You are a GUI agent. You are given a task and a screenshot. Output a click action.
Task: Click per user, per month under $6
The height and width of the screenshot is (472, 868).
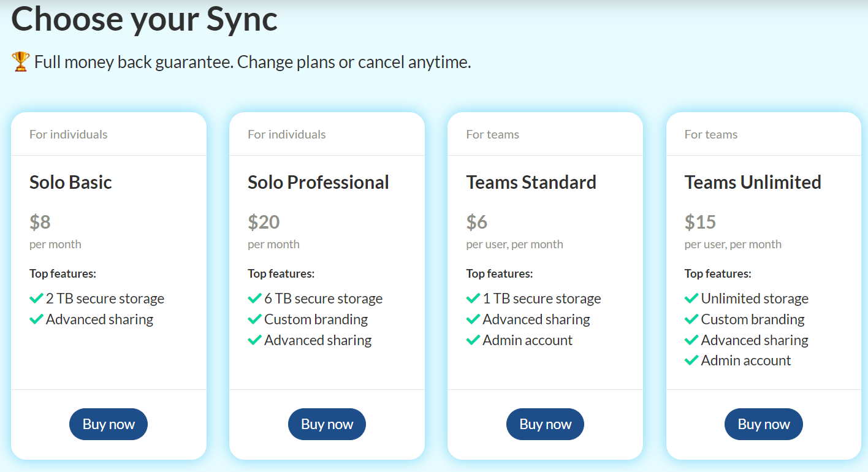tap(514, 244)
